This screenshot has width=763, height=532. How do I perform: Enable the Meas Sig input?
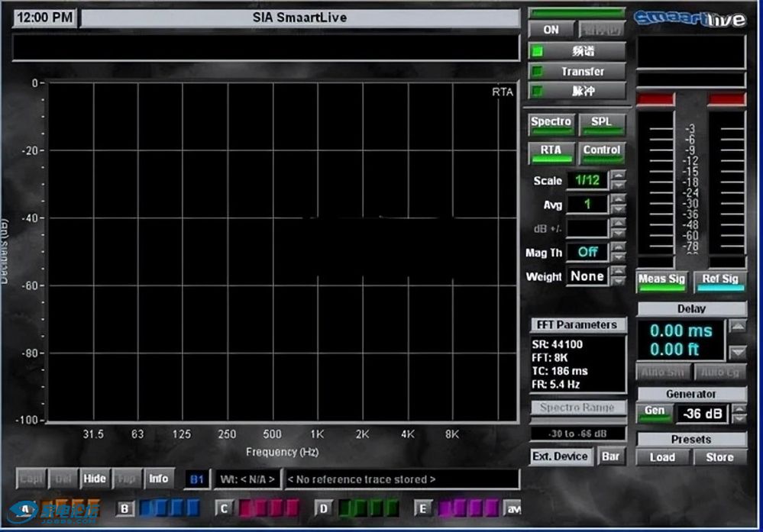pyautogui.click(x=661, y=282)
